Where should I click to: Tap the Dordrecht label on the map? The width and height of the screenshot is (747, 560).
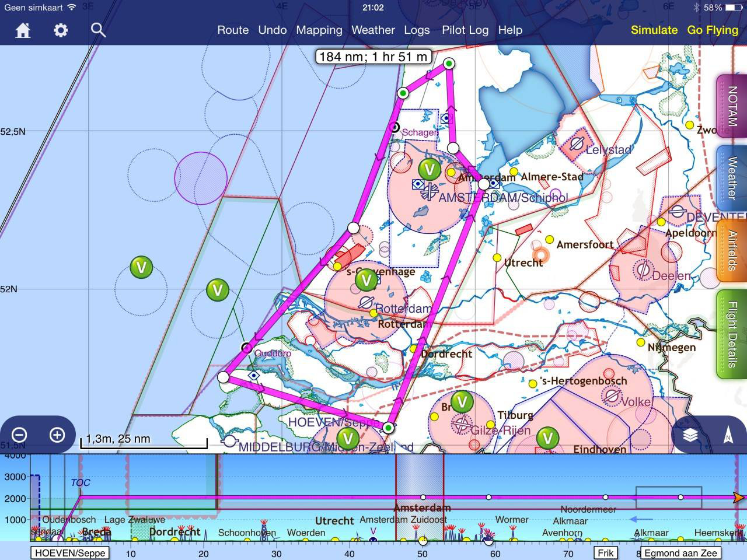point(446,353)
